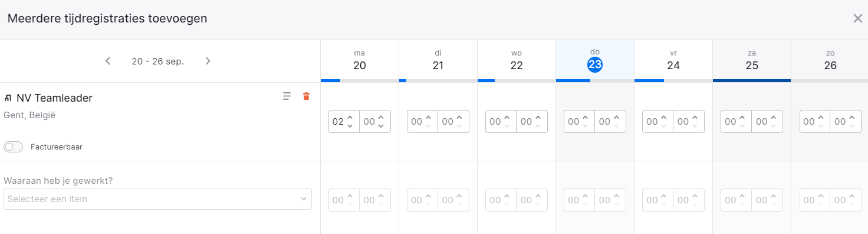Click the NV Teamleader company name
Viewport: 868px width, 234px height.
[54, 98]
